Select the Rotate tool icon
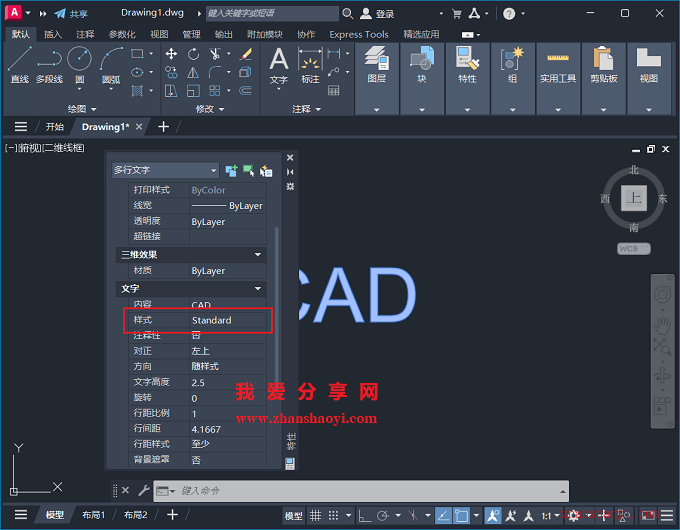This screenshot has width=680, height=530. pyautogui.click(x=193, y=54)
